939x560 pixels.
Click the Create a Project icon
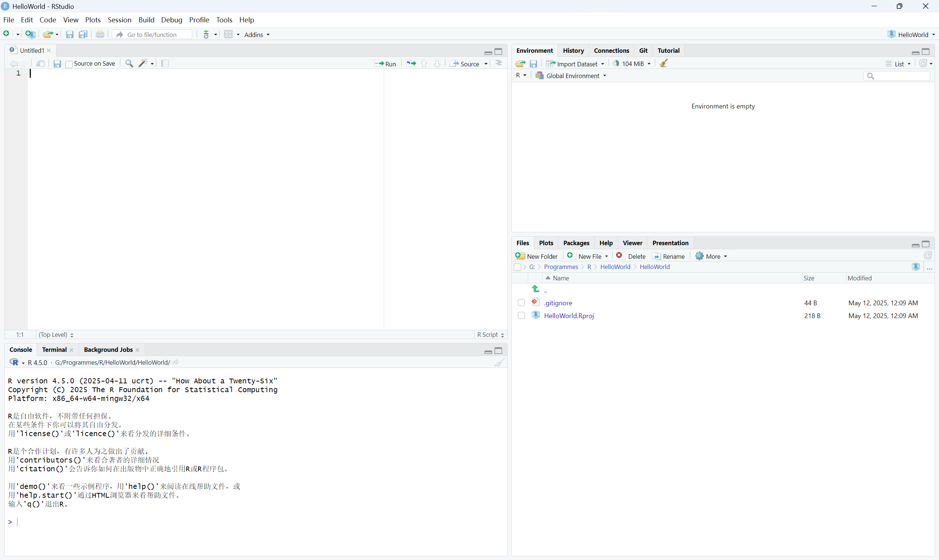coord(30,34)
